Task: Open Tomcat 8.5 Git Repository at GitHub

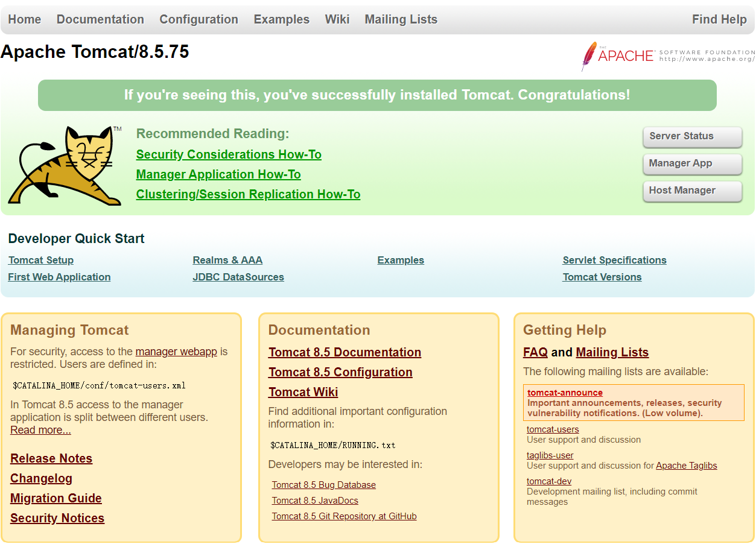Action: pyautogui.click(x=344, y=516)
